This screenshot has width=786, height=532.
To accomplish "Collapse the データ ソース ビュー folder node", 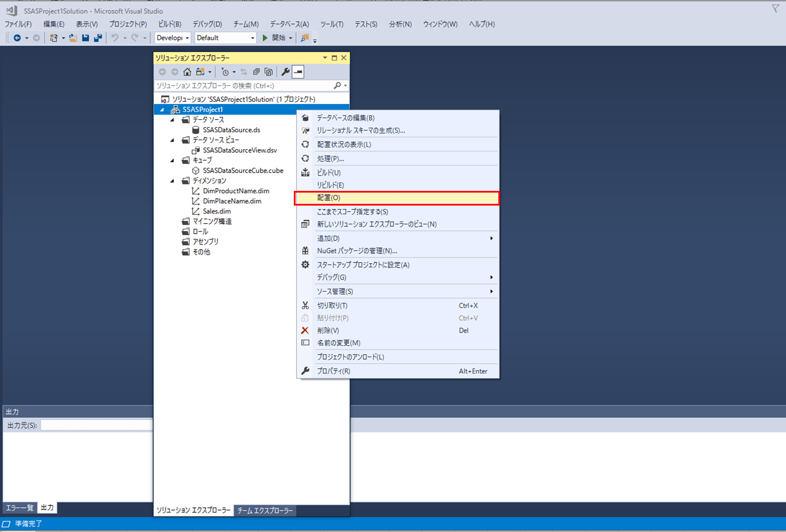I will 172,140.
